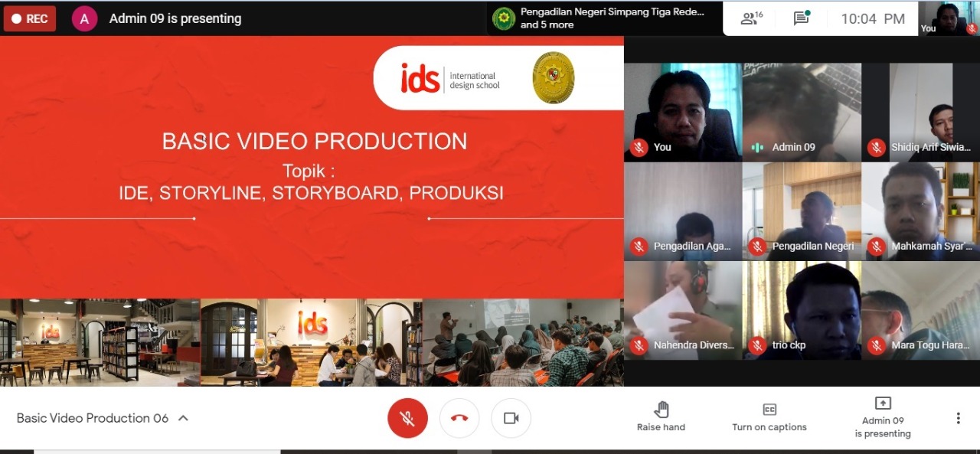
Task: Click the red hang up call button
Action: pos(459,418)
